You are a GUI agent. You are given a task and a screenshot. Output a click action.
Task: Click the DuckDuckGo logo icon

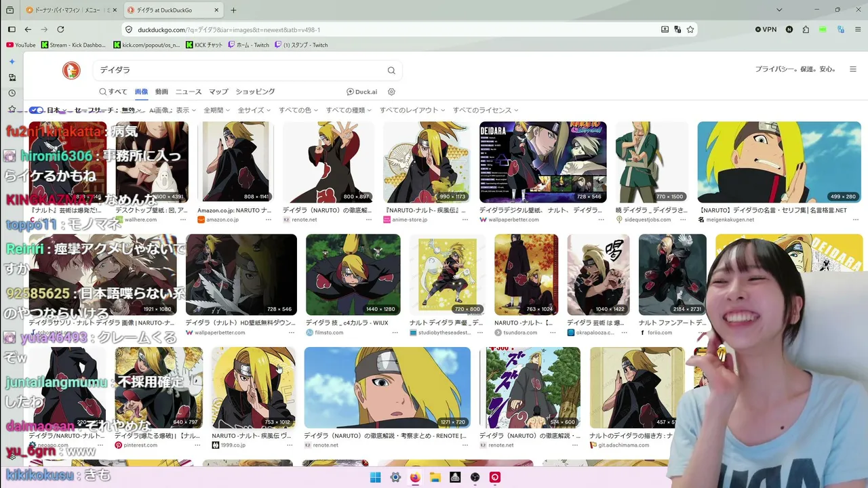tap(71, 70)
